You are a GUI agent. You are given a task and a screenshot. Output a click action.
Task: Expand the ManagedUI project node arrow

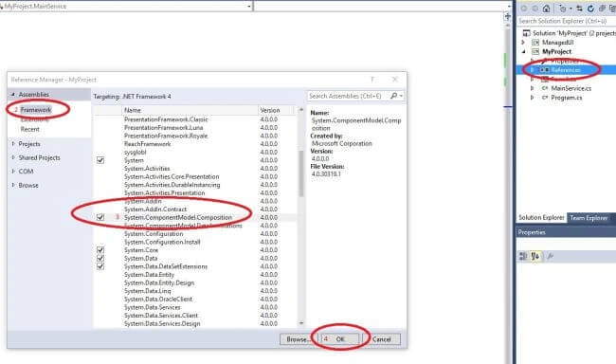[x=523, y=42]
